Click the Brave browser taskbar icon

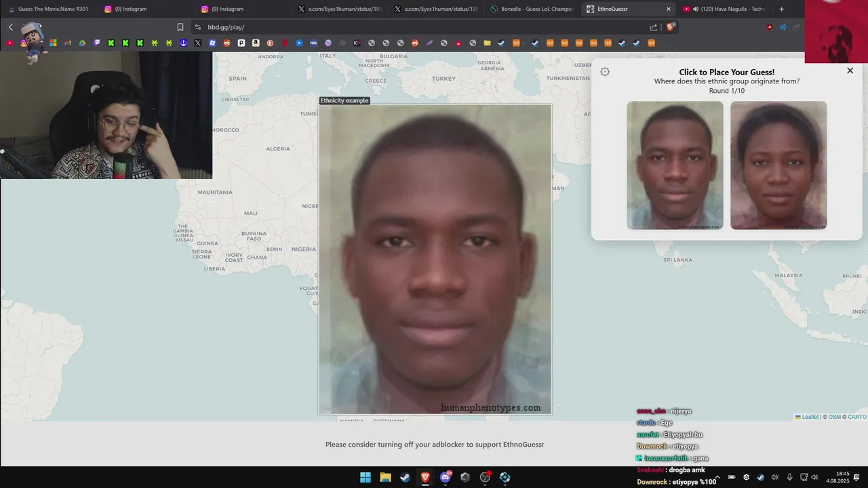click(425, 477)
